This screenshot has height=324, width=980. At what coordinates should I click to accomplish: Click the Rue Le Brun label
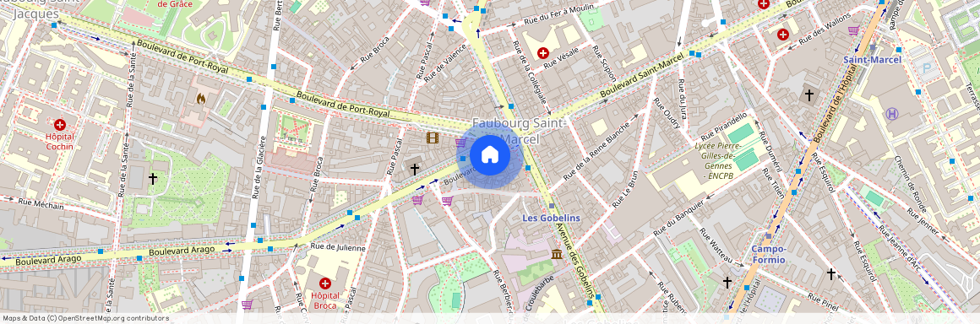[625, 190]
